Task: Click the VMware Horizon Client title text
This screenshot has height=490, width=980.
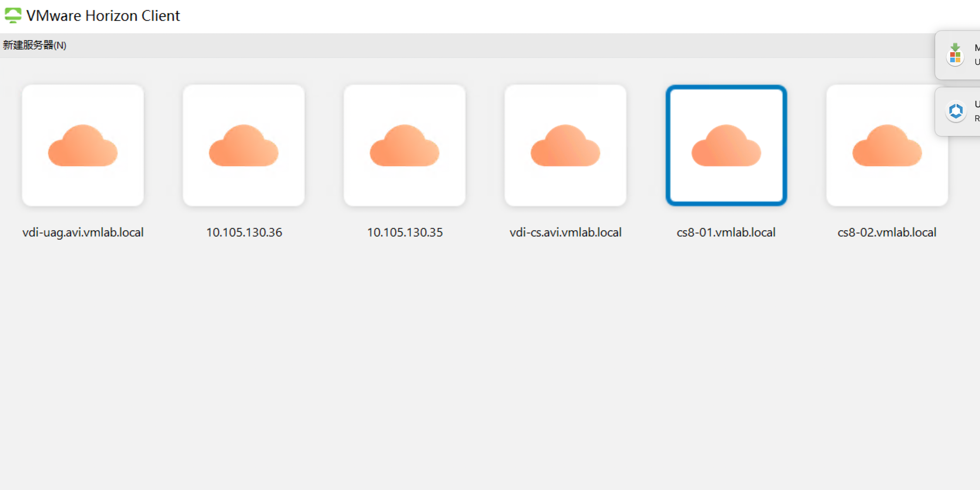Action: (103, 15)
